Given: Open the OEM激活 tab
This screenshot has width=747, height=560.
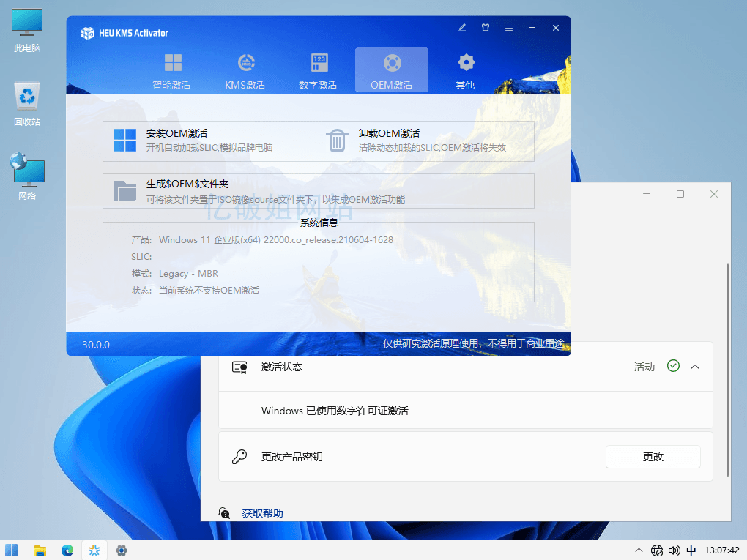Looking at the screenshot, I should (392, 71).
